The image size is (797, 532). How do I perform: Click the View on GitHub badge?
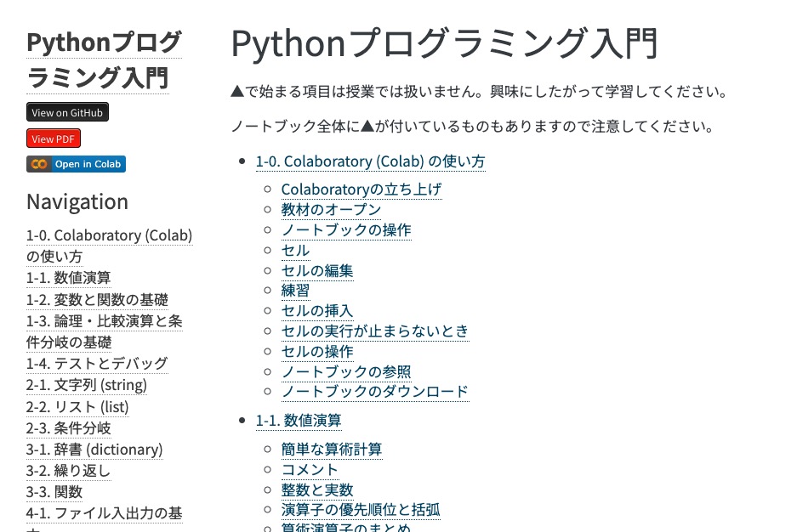click(x=66, y=111)
